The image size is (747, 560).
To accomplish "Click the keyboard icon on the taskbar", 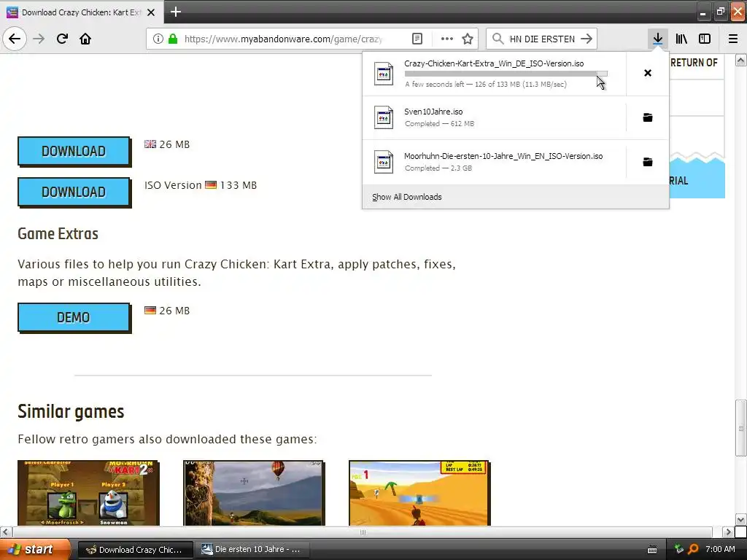I will [652, 550].
